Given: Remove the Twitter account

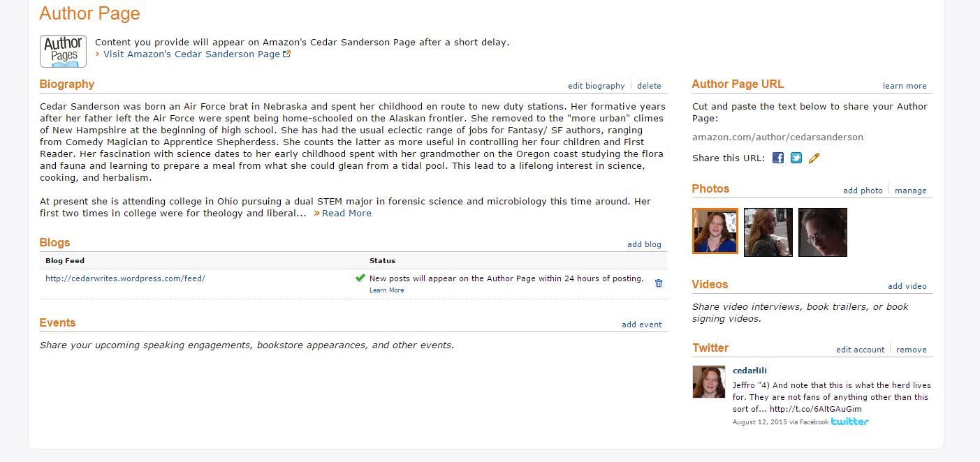Looking at the screenshot, I should point(911,350).
